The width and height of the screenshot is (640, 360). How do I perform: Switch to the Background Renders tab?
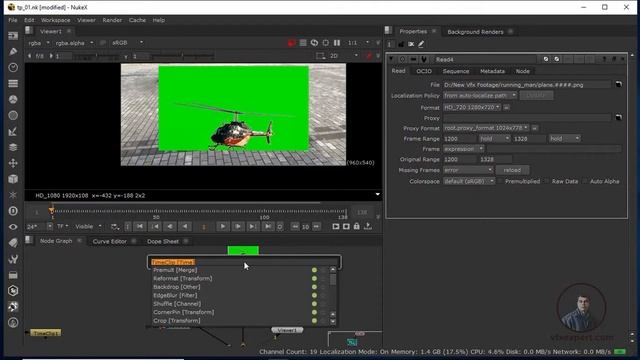click(475, 32)
